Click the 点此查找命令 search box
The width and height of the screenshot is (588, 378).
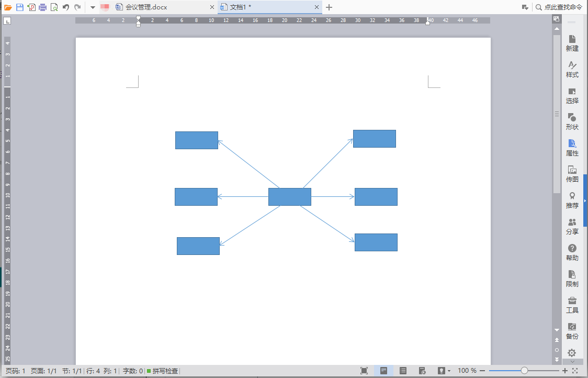point(559,7)
